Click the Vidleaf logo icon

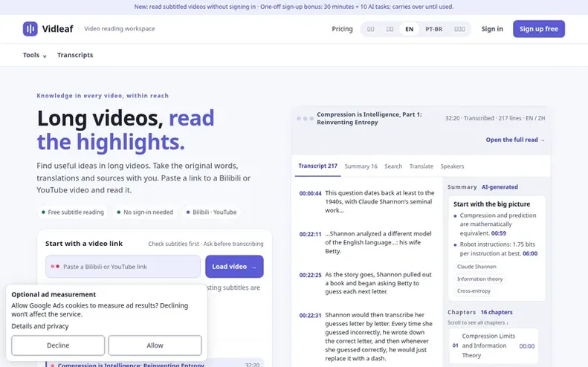30,29
